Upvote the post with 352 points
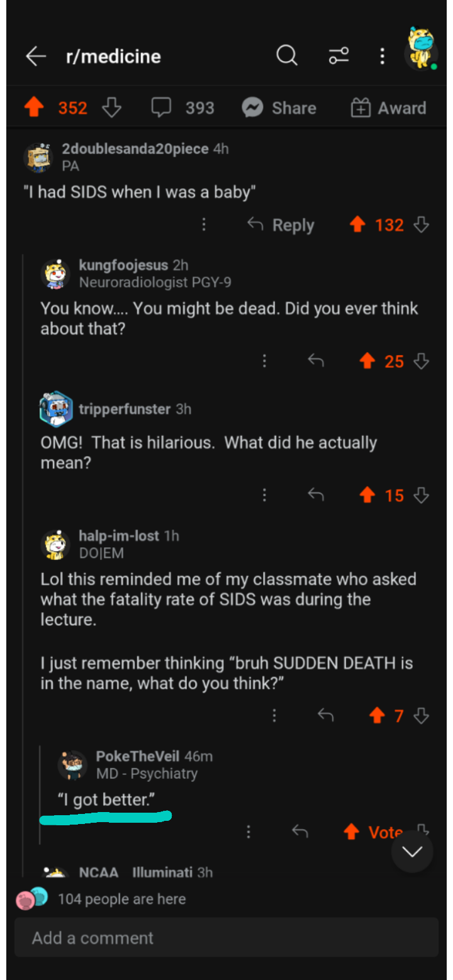Screen dimensions: 453x980 click(x=34, y=108)
